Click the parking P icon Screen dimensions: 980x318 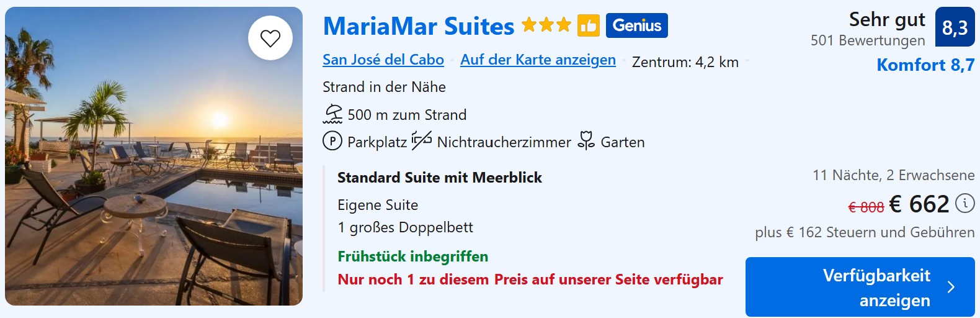click(332, 142)
